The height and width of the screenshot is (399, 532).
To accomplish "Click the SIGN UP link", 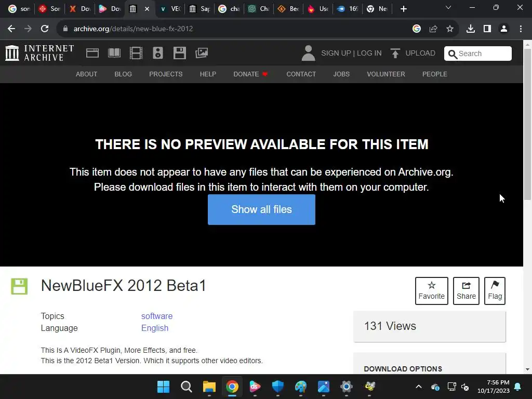I will (x=336, y=54).
